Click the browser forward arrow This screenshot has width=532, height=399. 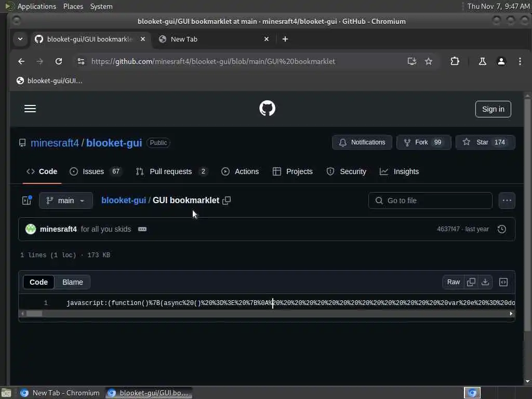click(39, 61)
